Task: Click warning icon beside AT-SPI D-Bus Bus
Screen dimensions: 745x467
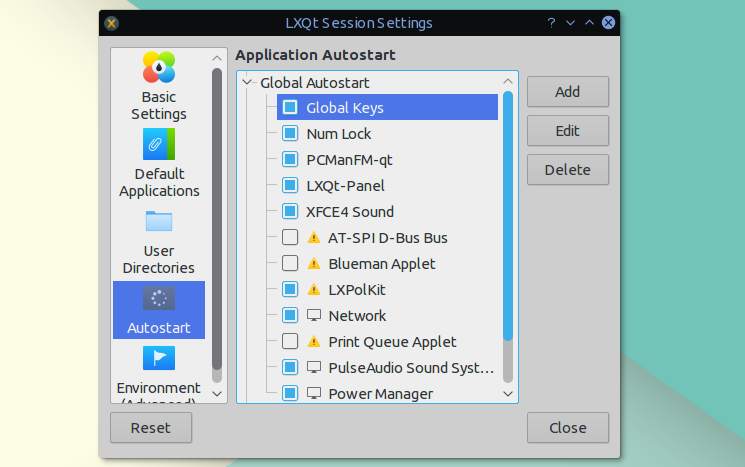Action: click(314, 237)
